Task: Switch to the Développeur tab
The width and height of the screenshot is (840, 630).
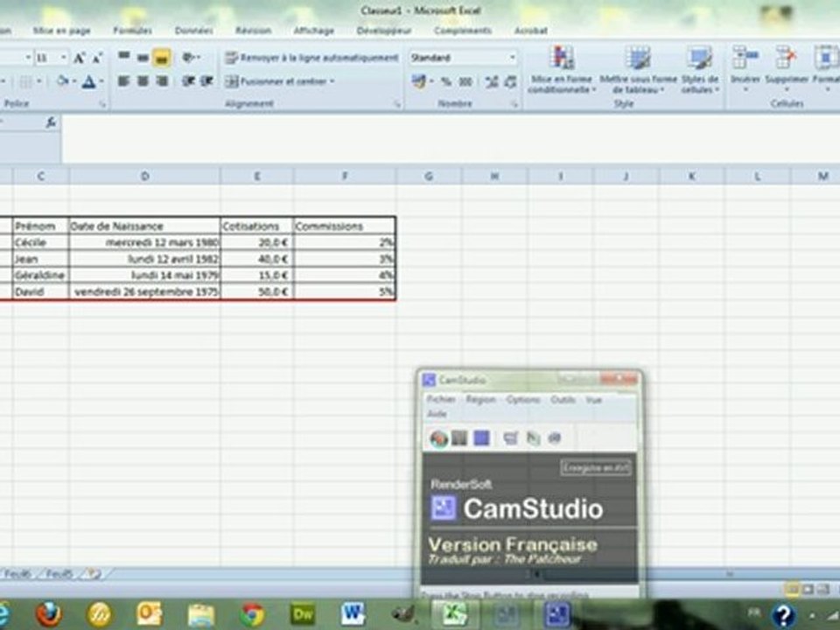Action: tap(383, 31)
